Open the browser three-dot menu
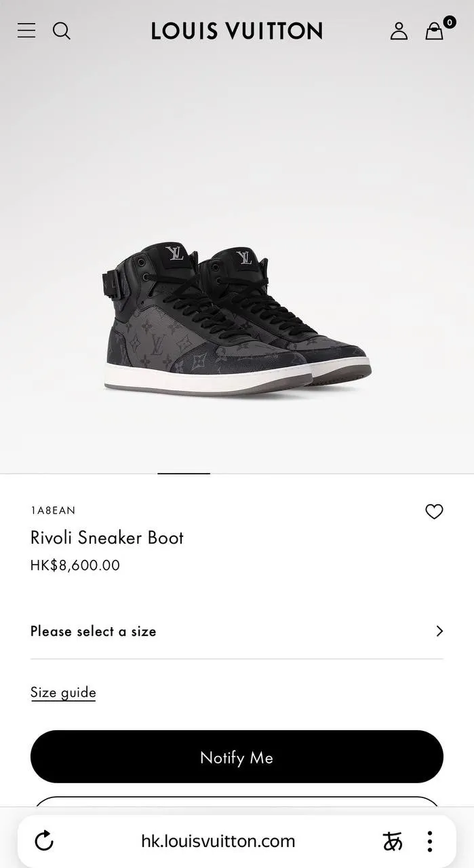 tap(430, 842)
